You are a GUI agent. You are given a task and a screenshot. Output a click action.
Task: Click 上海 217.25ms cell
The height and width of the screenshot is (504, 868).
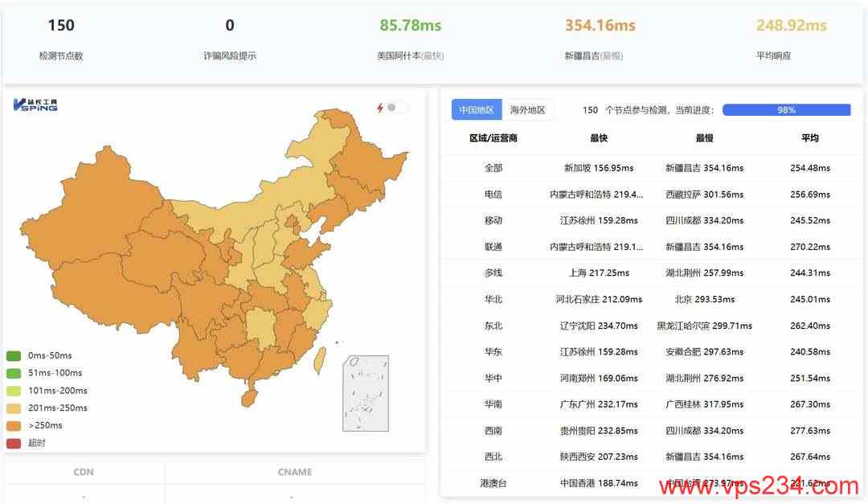pos(599,272)
